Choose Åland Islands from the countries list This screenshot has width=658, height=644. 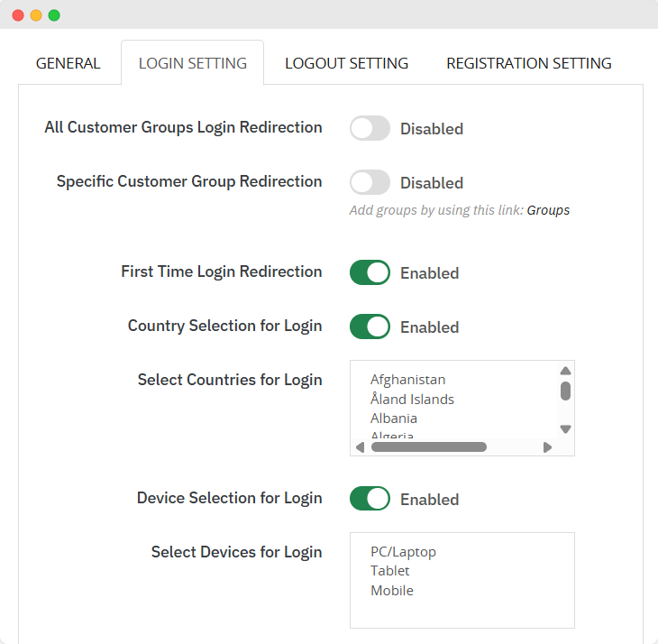click(412, 399)
